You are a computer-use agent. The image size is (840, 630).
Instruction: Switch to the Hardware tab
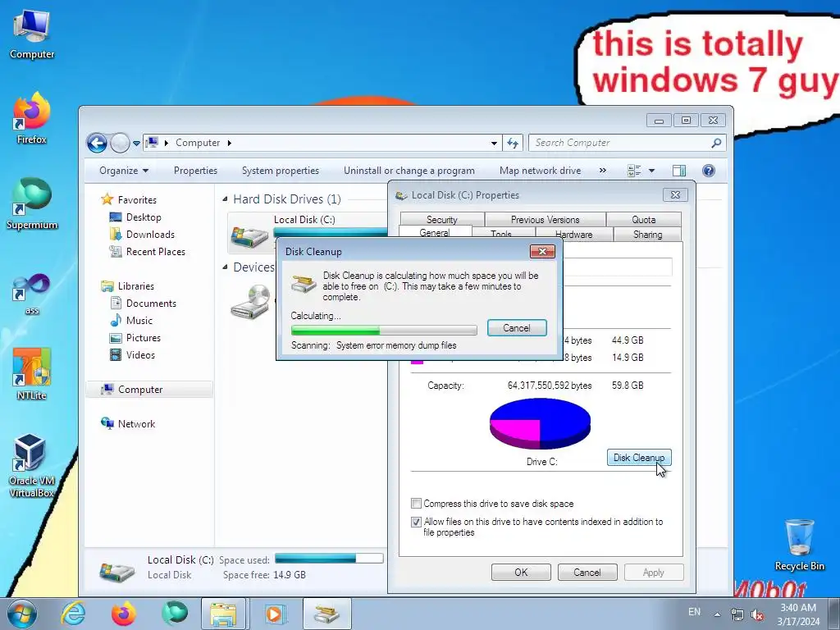573,235
